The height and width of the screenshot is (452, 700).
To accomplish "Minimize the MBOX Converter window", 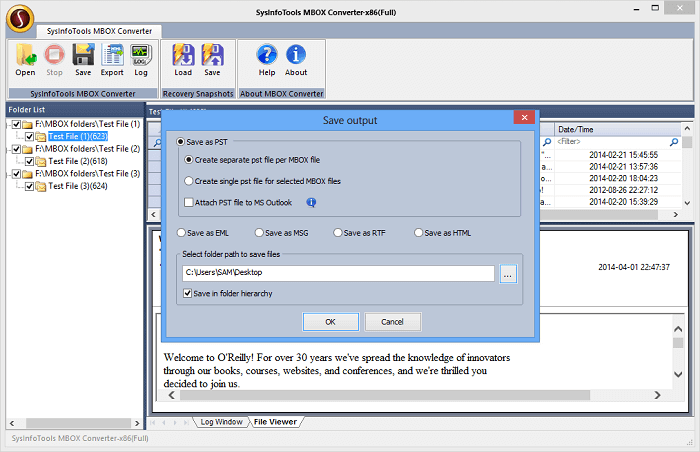I will [x=636, y=8].
